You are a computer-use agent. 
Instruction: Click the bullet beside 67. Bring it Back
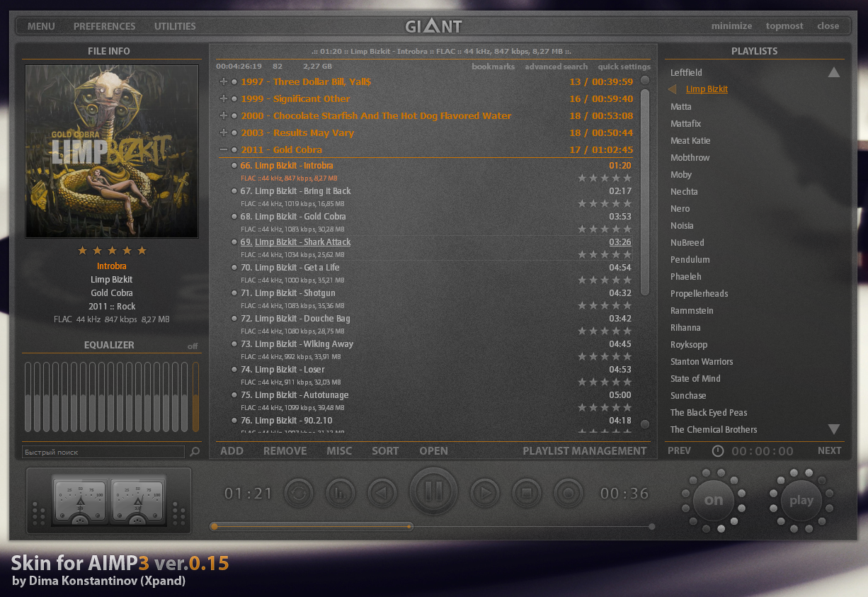coord(234,191)
